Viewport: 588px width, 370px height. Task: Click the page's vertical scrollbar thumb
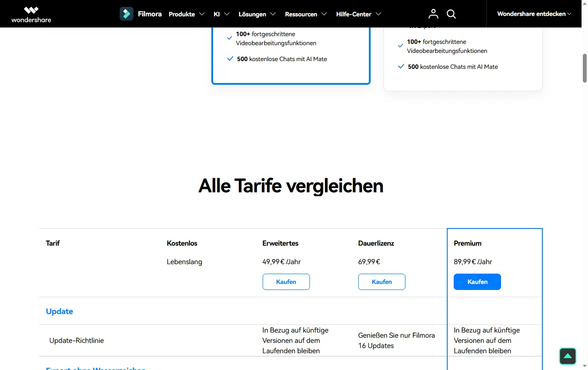[x=585, y=68]
